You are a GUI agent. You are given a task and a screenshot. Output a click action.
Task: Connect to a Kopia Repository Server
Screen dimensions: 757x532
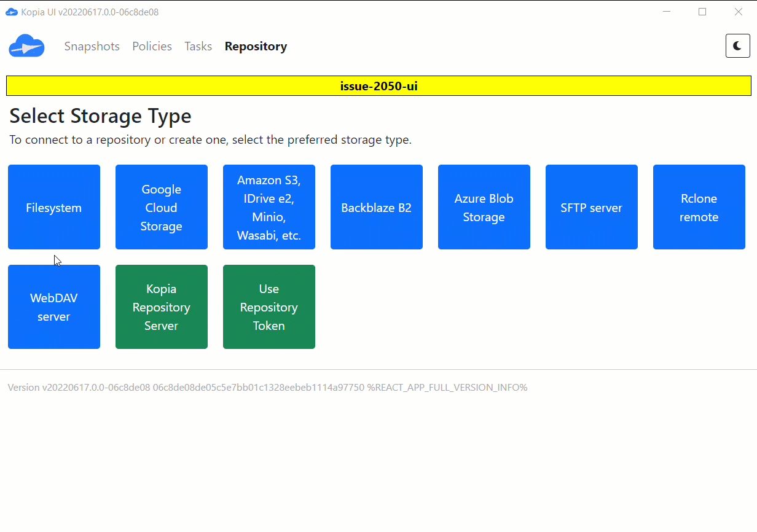point(161,307)
